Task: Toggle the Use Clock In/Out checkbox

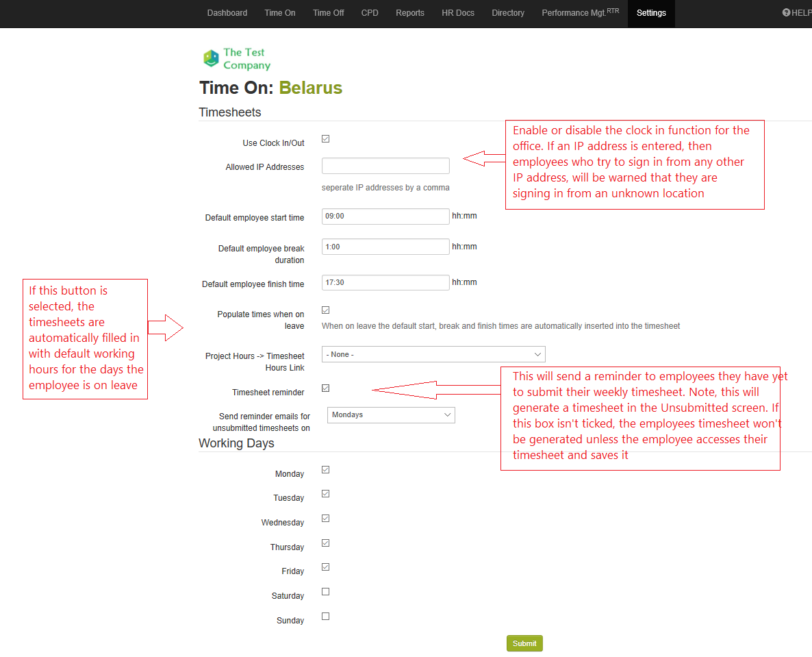Action: (326, 139)
